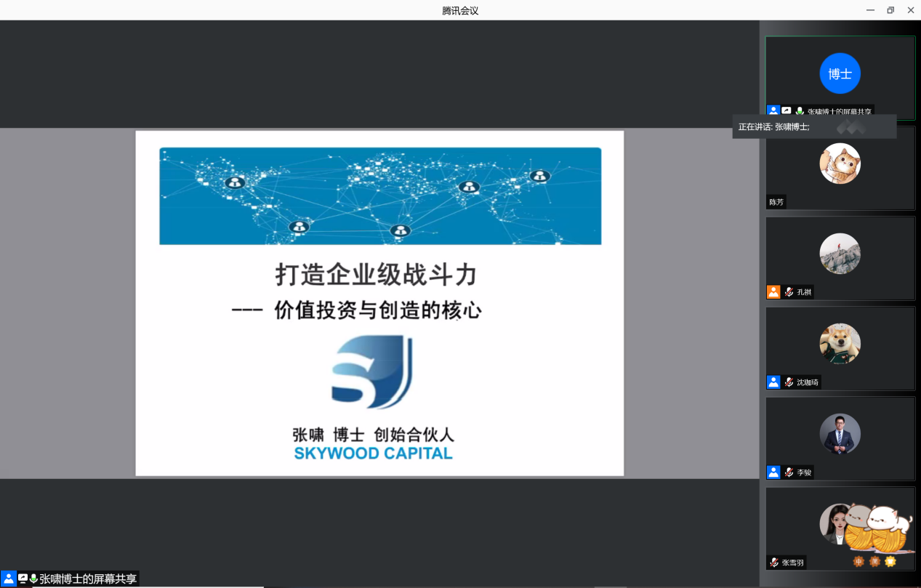The image size is (921, 588).
Task: Click the 李骏 name label
Action: (804, 472)
